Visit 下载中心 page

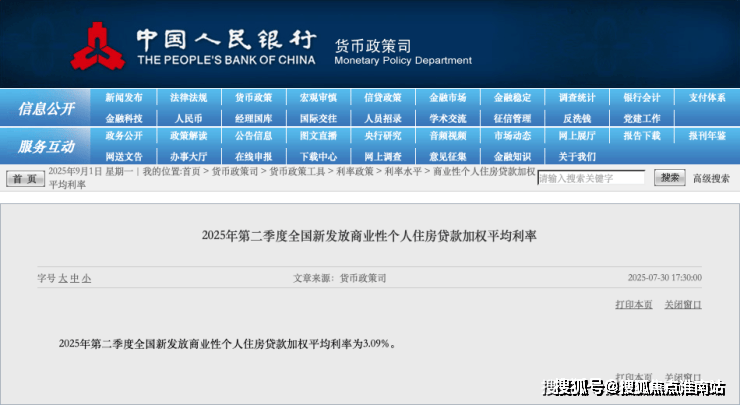(318, 156)
